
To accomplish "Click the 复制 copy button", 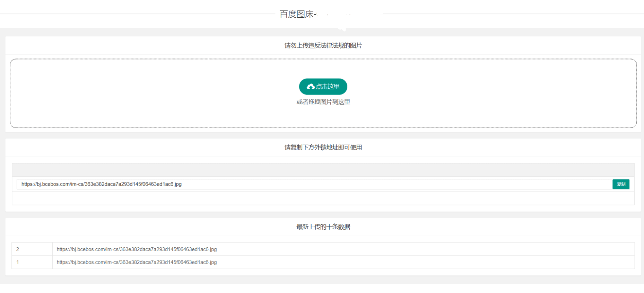I will point(621,184).
